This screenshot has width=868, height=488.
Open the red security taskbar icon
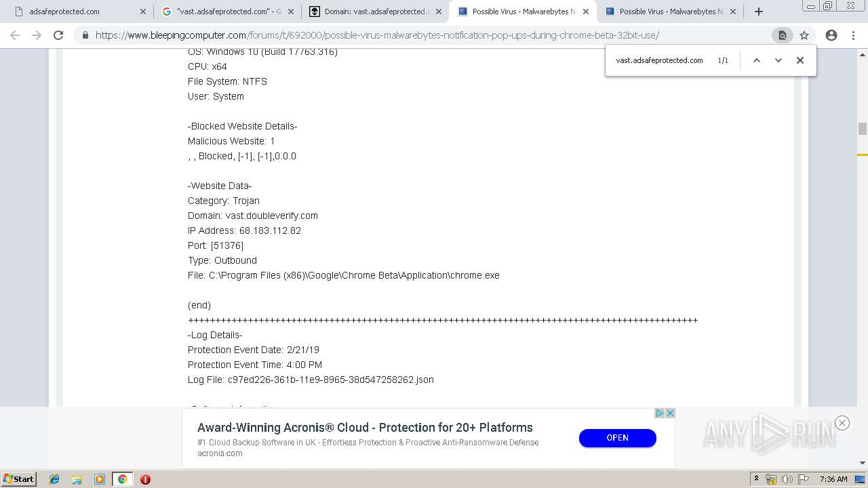(x=145, y=479)
